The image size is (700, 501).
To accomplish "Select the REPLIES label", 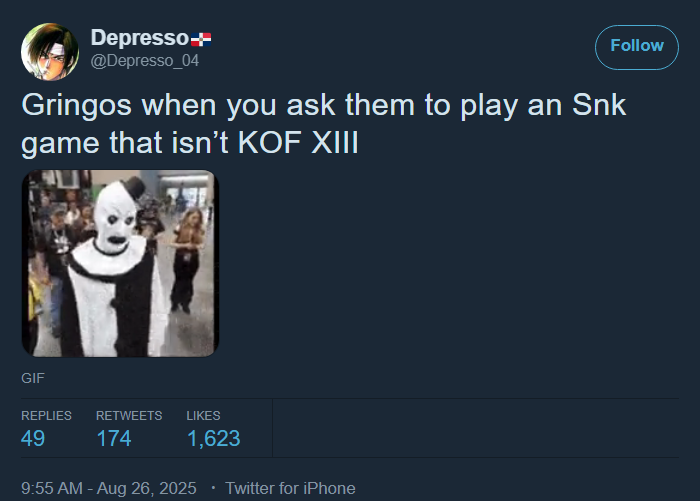I will (x=46, y=416).
